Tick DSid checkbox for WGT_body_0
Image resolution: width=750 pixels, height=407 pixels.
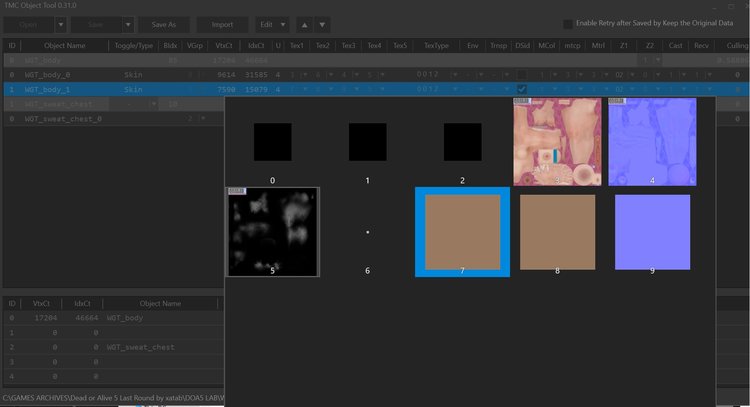tap(522, 75)
